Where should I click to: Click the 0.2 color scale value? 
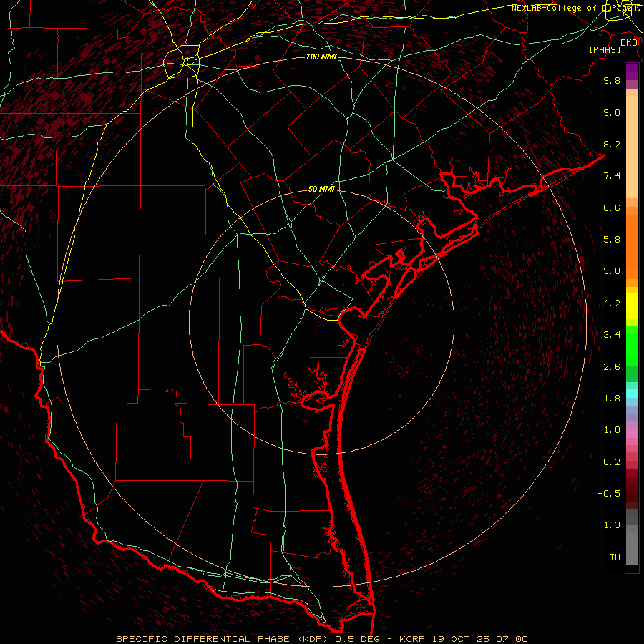pyautogui.click(x=612, y=462)
